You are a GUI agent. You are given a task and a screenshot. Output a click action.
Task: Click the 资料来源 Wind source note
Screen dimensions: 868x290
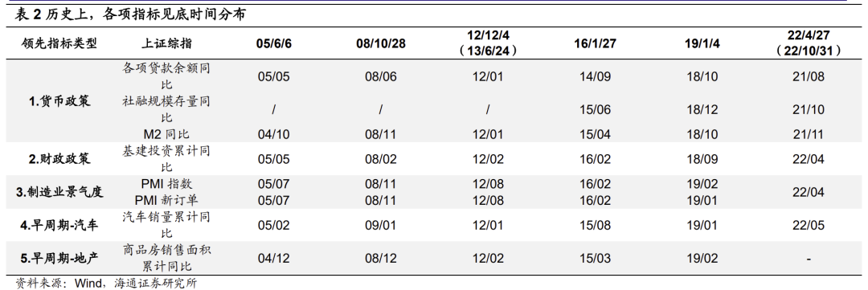[106, 284]
